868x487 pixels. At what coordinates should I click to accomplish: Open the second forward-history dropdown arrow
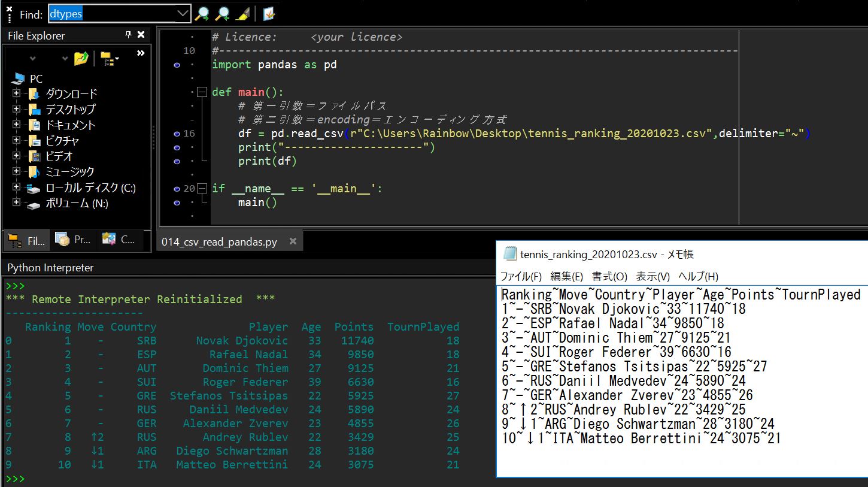tap(65, 59)
